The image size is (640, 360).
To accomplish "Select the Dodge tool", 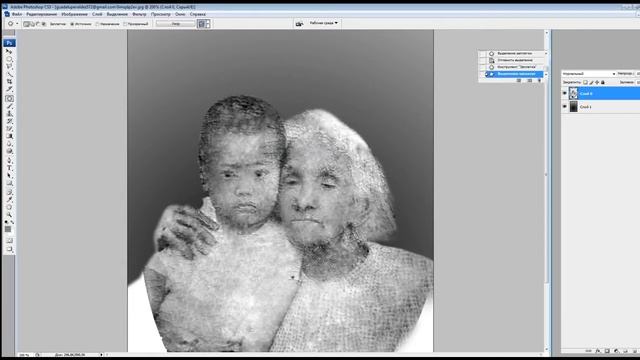I will (9, 151).
